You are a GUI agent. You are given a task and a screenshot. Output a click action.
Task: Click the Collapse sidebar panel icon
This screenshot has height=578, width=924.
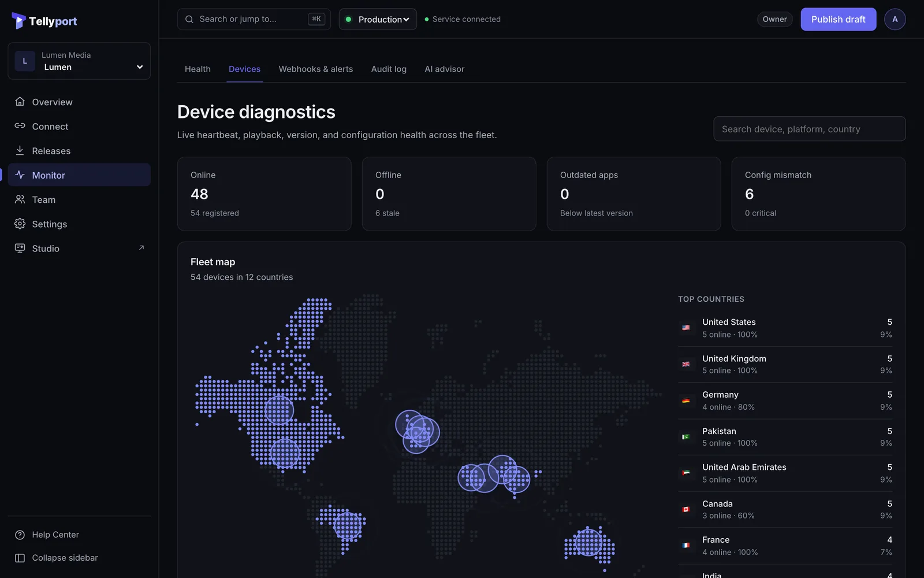tap(20, 558)
